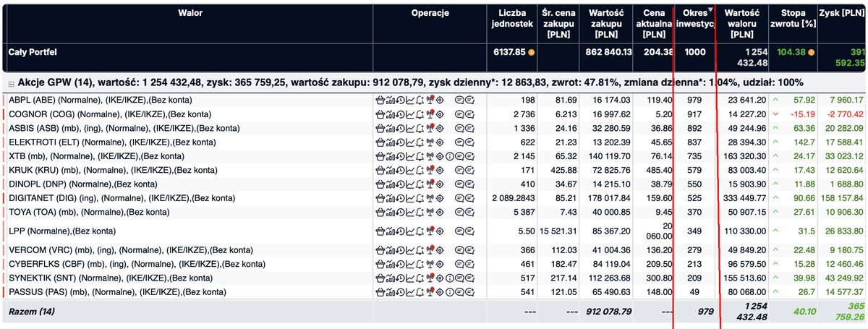This screenshot has height=329, width=868.
Task: Click COGNOR negative return value -15.19
Action: click(x=802, y=114)
